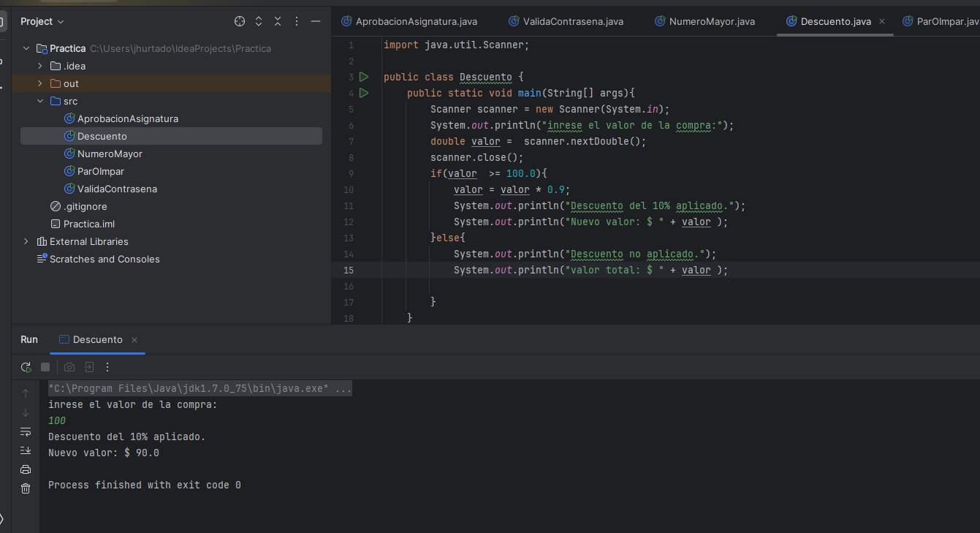Click 'Descuento del 10% aplicado.' console line
The image size is (980, 533).
tap(127, 436)
